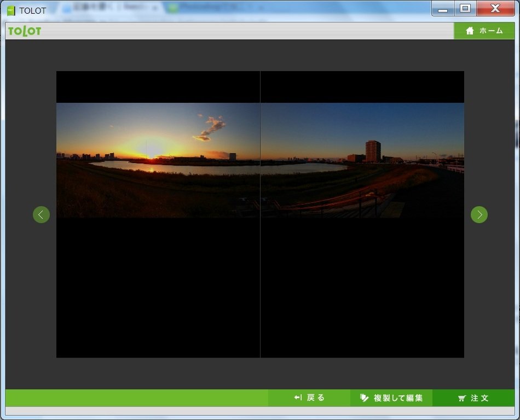Select the right page riverside building photo

[362, 160]
